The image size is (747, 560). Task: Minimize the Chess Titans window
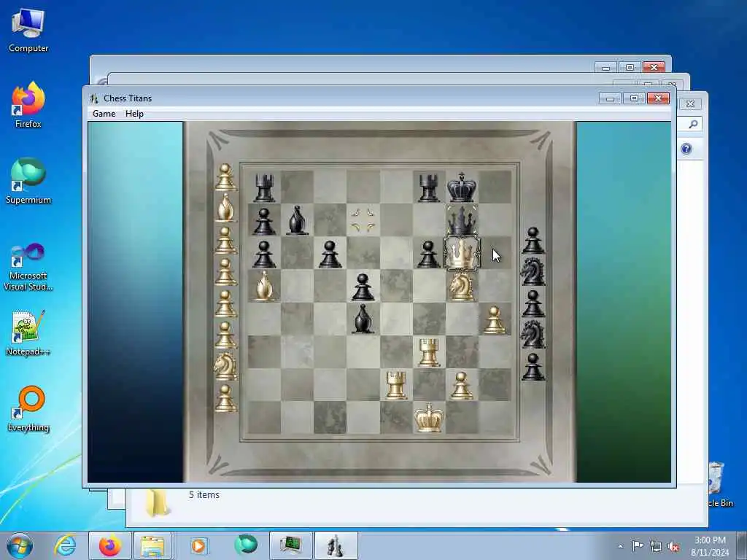pyautogui.click(x=611, y=98)
